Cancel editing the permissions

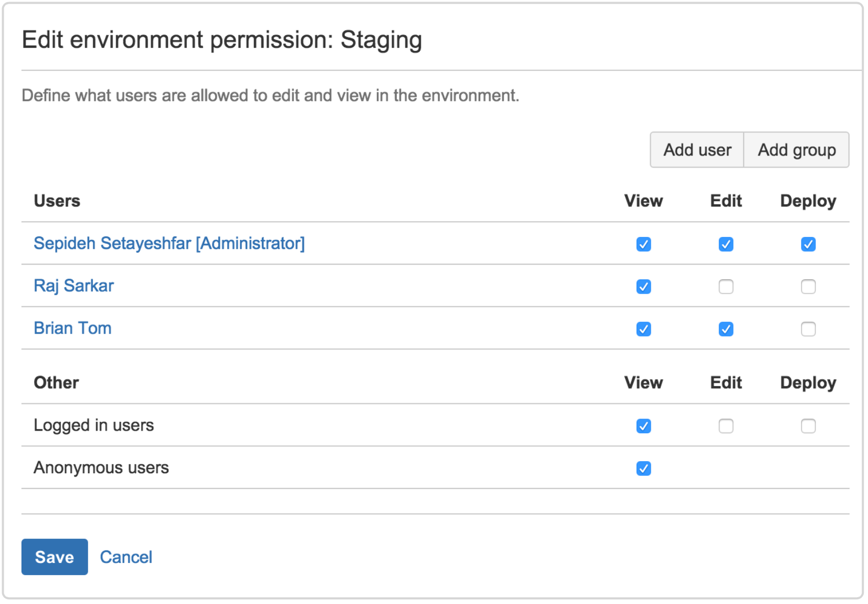[125, 557]
